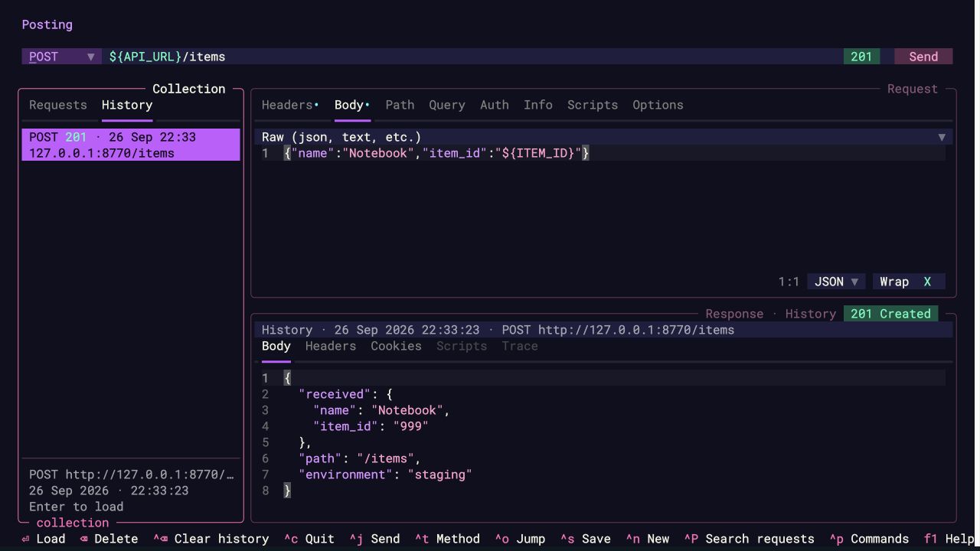The width and height of the screenshot is (980, 551).
Task: Select the response Trace tab
Action: [x=520, y=346]
